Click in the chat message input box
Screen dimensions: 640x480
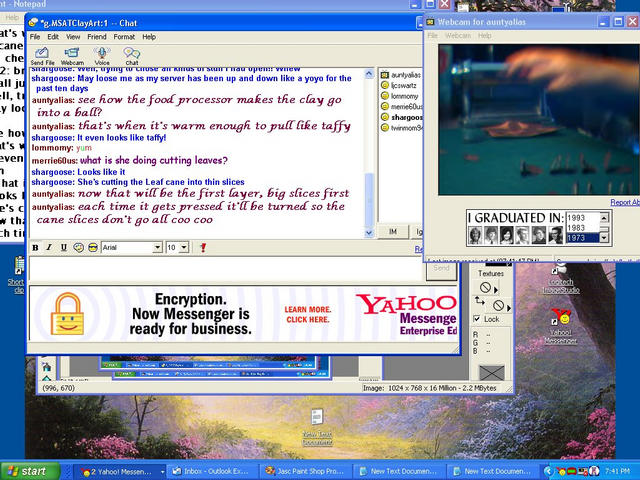pos(227,269)
